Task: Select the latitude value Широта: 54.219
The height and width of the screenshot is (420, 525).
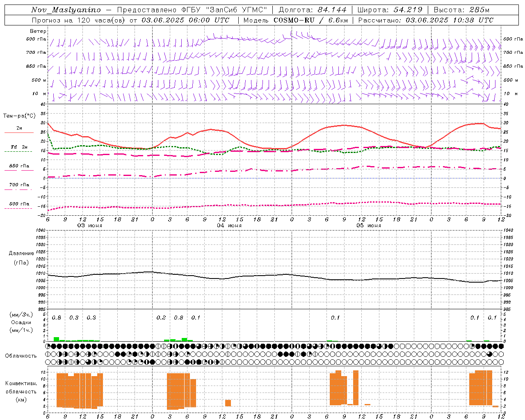Action: pyautogui.click(x=390, y=10)
